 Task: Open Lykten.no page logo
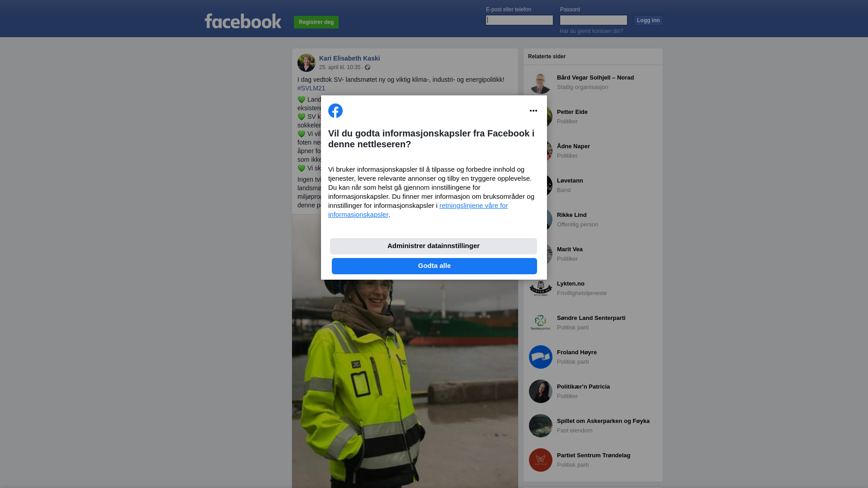541,288
